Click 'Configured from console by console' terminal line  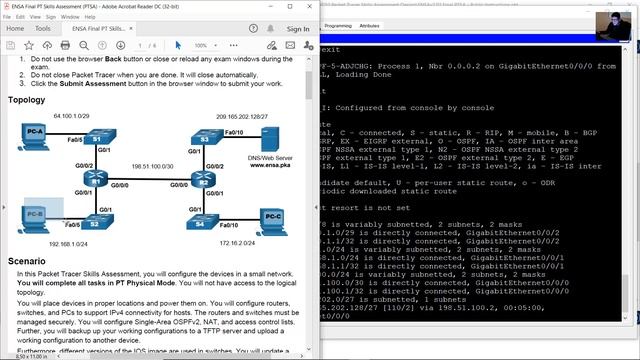tap(415, 108)
